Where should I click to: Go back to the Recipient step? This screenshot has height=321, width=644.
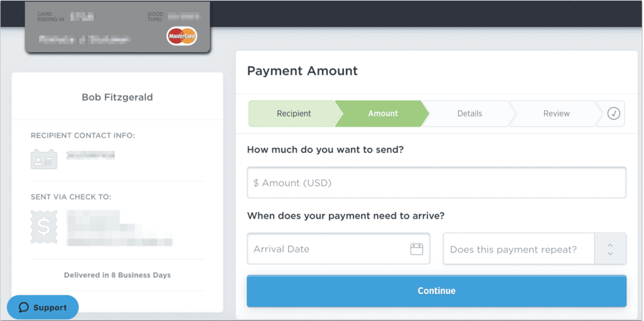click(294, 114)
